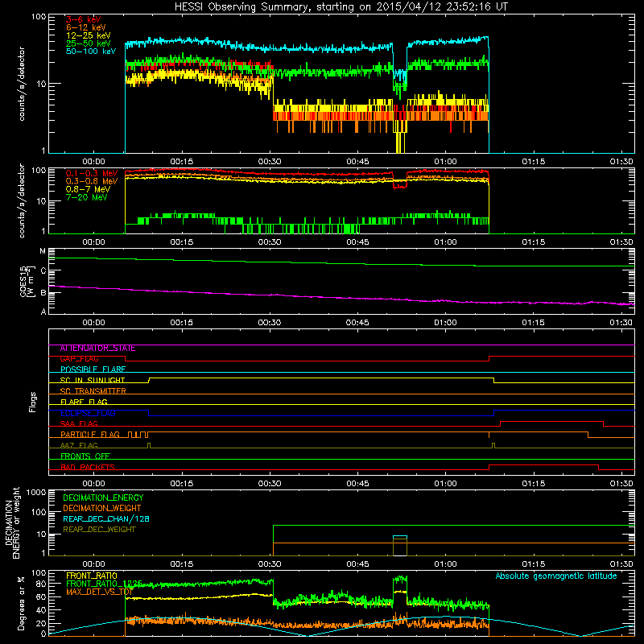Select the 3-6 keV legend label

point(84,19)
